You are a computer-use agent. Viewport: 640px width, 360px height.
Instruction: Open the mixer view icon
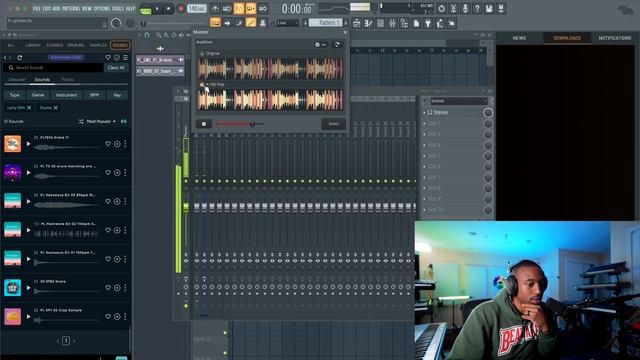[392, 23]
